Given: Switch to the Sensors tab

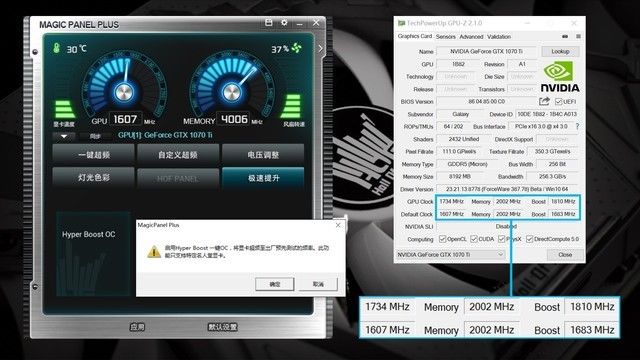Looking at the screenshot, I should [x=446, y=37].
